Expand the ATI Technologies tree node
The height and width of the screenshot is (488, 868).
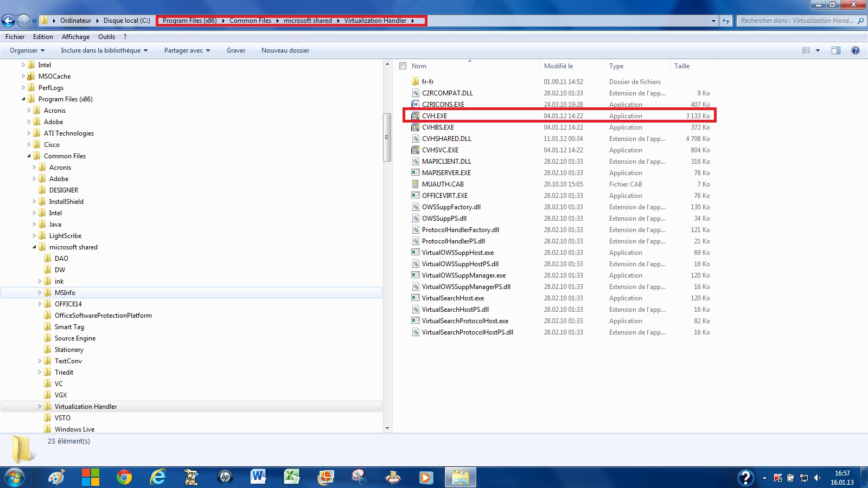(x=29, y=133)
